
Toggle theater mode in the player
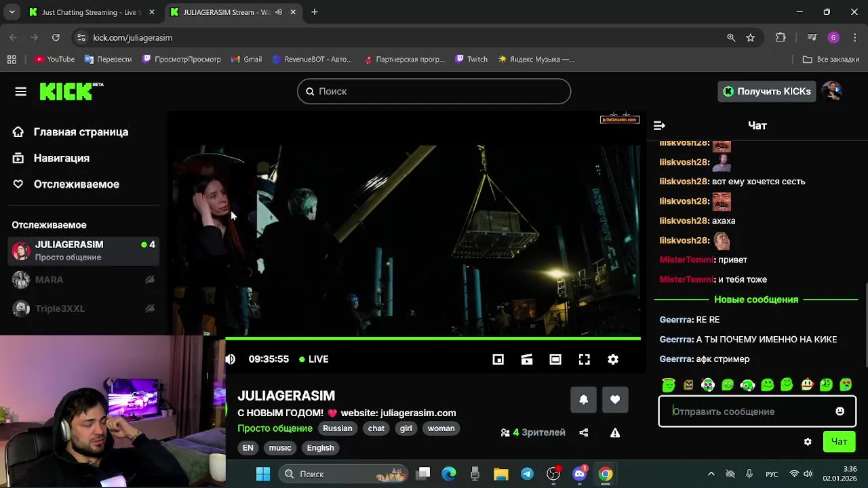click(555, 359)
